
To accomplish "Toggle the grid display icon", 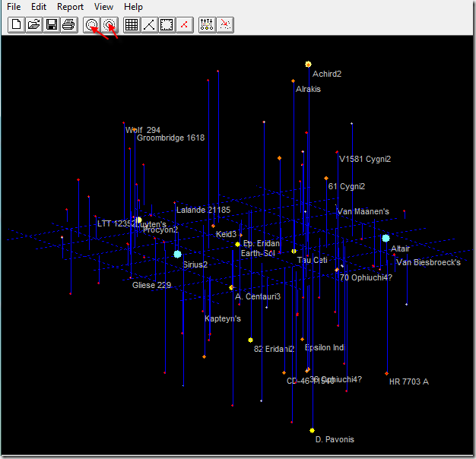I will click(x=132, y=25).
